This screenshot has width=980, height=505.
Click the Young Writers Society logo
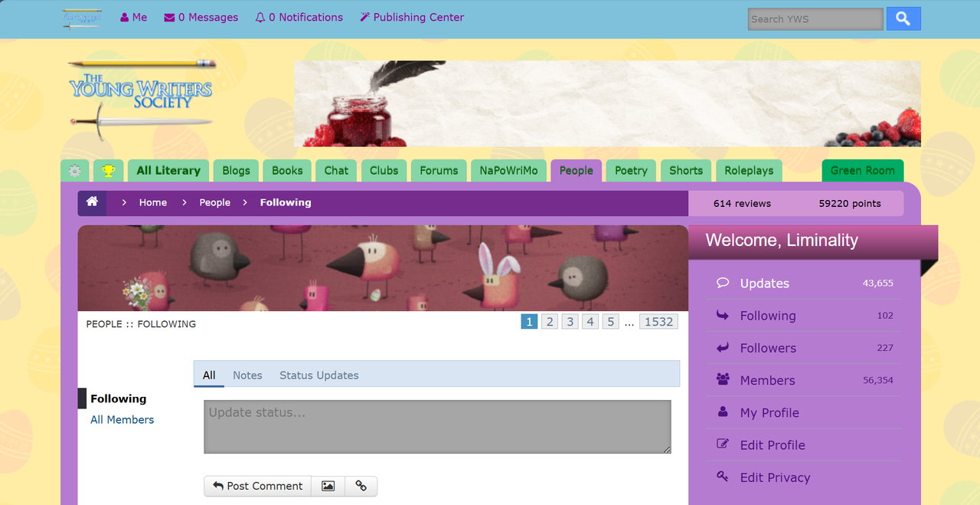click(x=140, y=100)
